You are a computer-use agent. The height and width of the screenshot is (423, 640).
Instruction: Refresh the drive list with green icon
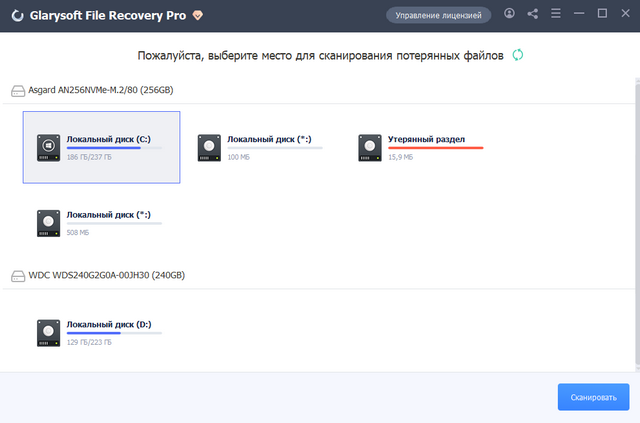click(x=517, y=55)
